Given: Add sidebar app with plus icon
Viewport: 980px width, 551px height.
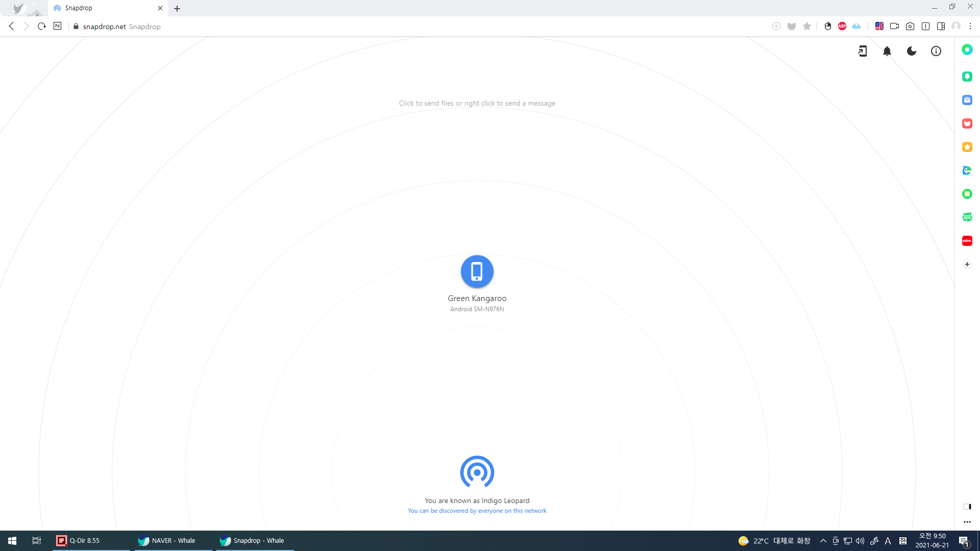Looking at the screenshot, I should pos(967,264).
